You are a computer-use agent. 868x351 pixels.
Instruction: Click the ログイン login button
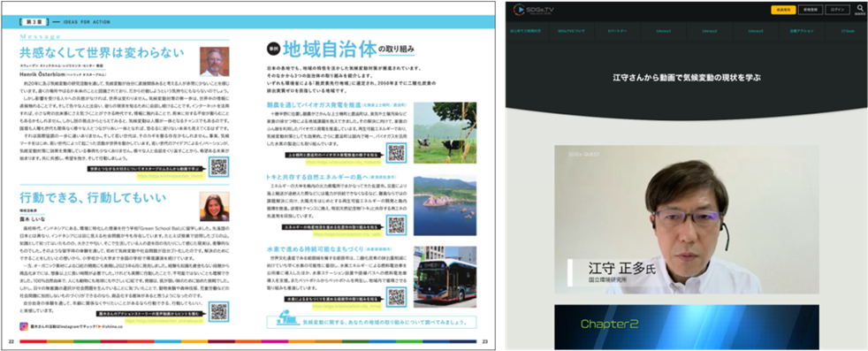pyautogui.click(x=838, y=10)
